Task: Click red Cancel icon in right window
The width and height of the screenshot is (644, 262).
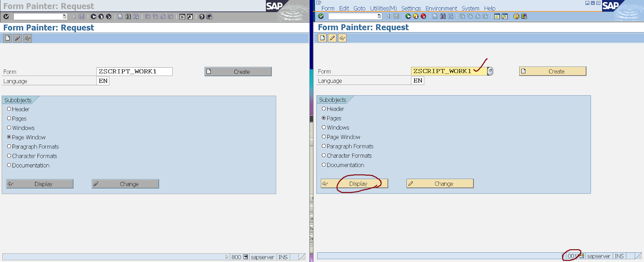Action: pos(423,17)
